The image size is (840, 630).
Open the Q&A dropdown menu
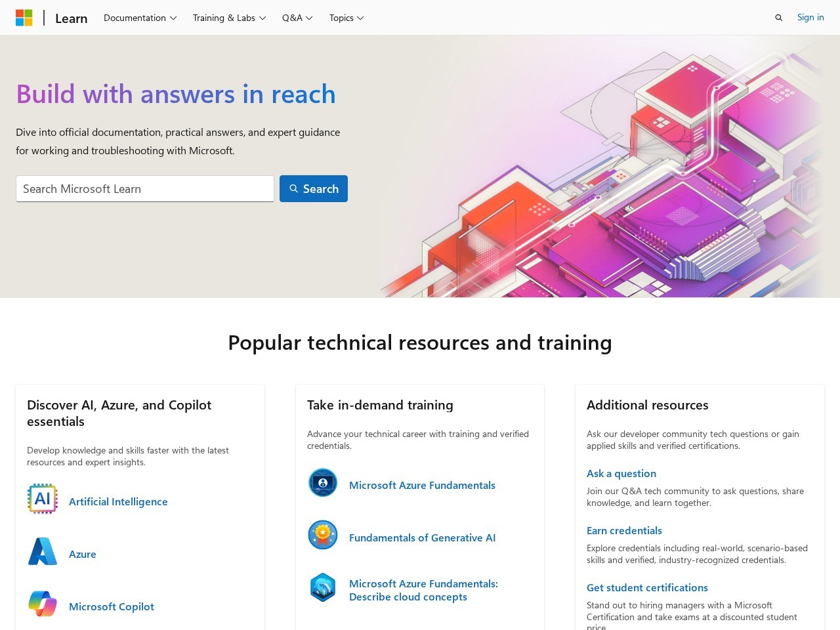click(x=297, y=18)
